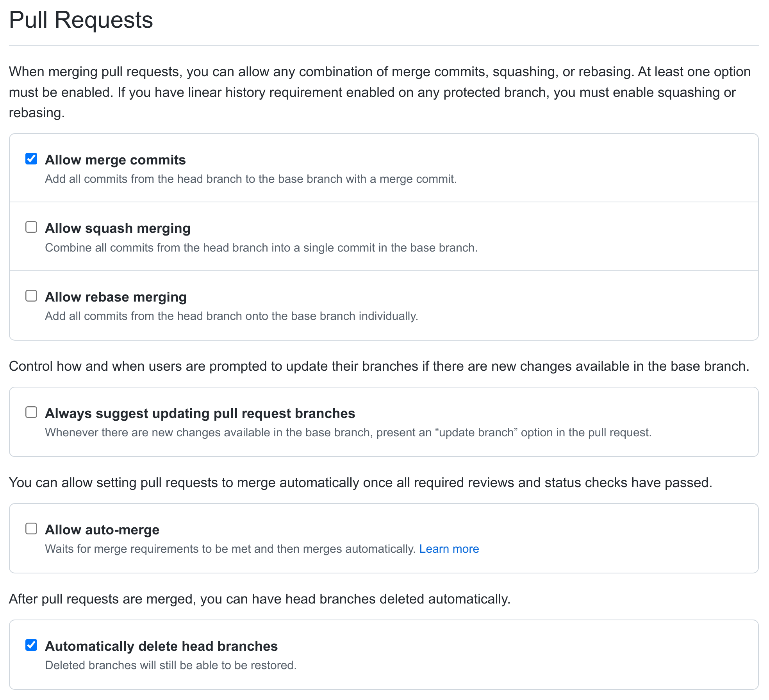Screen dimensions: 769x700
Task: Click the Automatically delete head branches label
Action: 161,646
